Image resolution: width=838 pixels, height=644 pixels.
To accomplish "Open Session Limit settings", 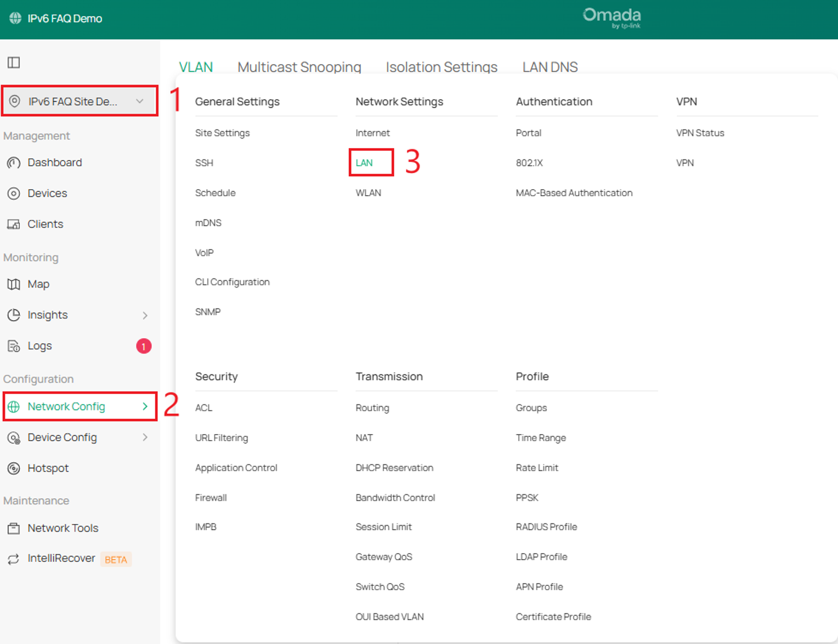I will click(x=383, y=527).
